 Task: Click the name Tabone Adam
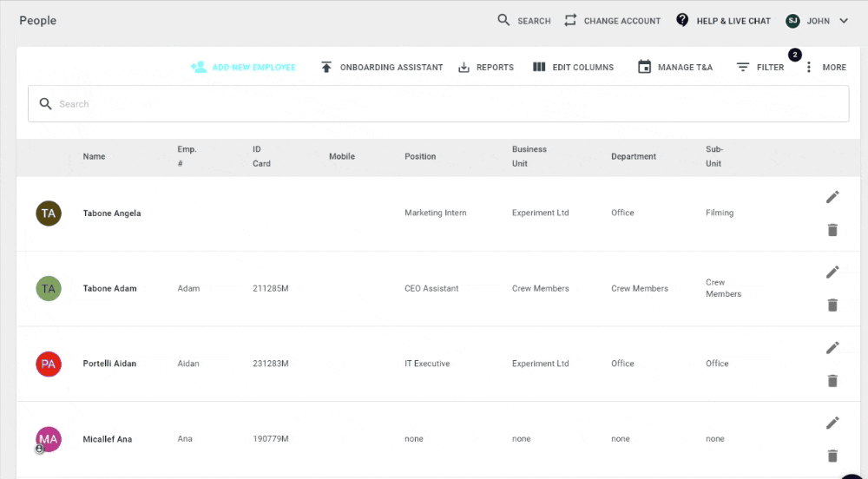coord(109,289)
